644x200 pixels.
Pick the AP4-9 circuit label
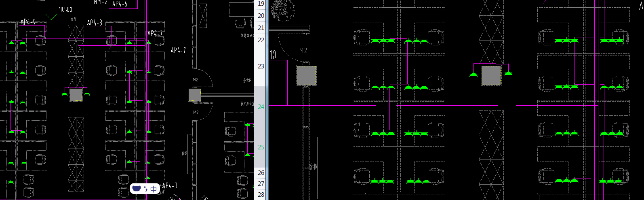tap(28, 22)
